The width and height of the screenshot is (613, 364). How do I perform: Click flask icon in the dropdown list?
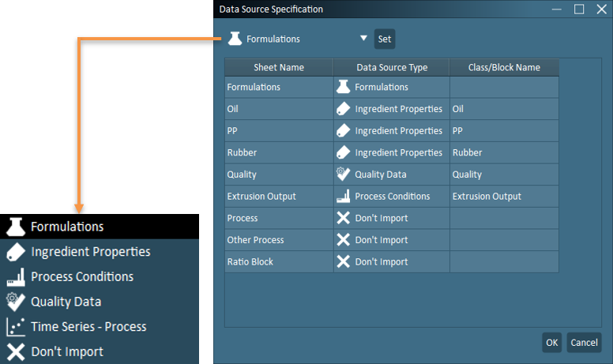tap(16, 227)
